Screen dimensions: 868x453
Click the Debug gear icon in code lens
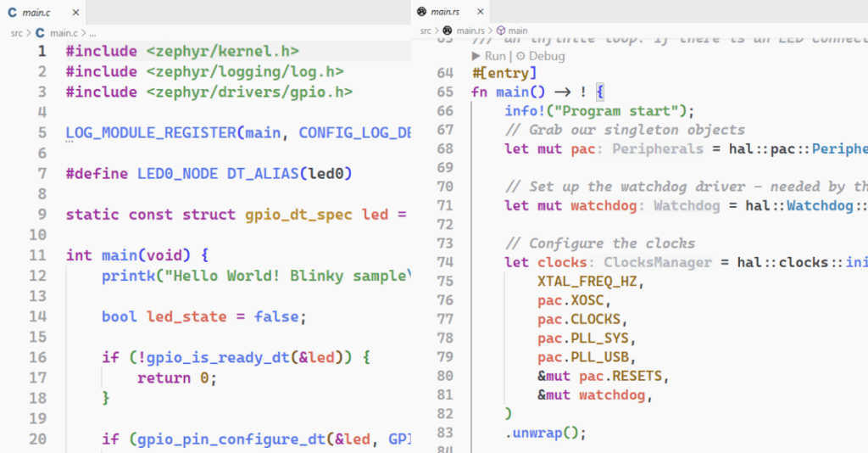pyautogui.click(x=520, y=56)
